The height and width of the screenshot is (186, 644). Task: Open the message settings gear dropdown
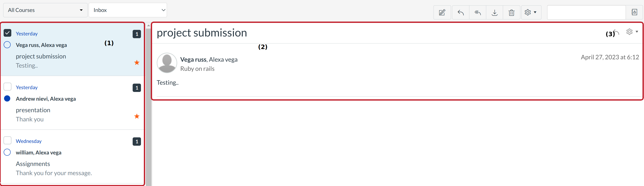pyautogui.click(x=632, y=32)
